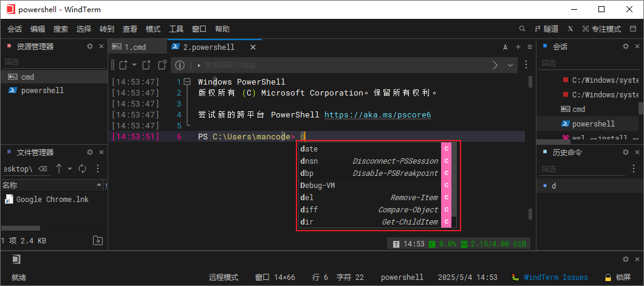The image size is (644, 286).
Task: Toggle the 锁屏 lock screen button
Action: 618,277
